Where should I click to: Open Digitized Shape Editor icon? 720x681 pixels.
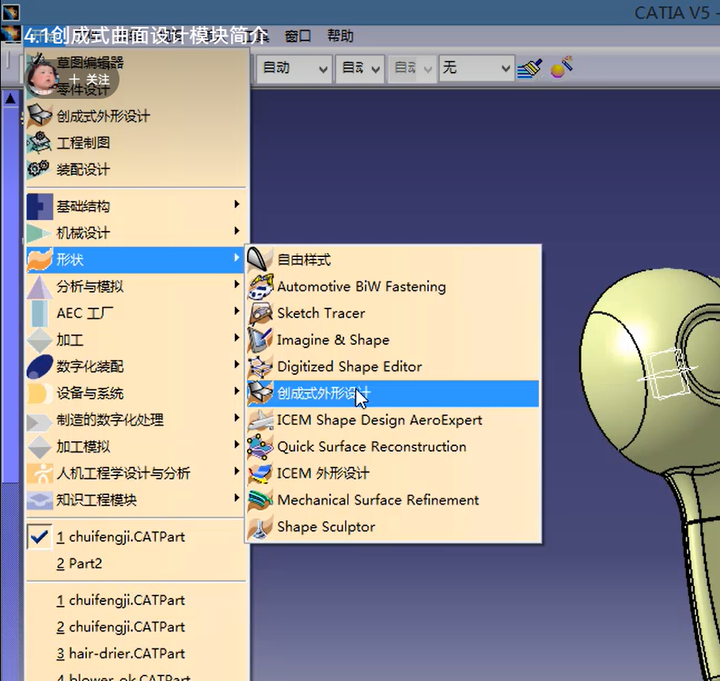pyautogui.click(x=261, y=366)
